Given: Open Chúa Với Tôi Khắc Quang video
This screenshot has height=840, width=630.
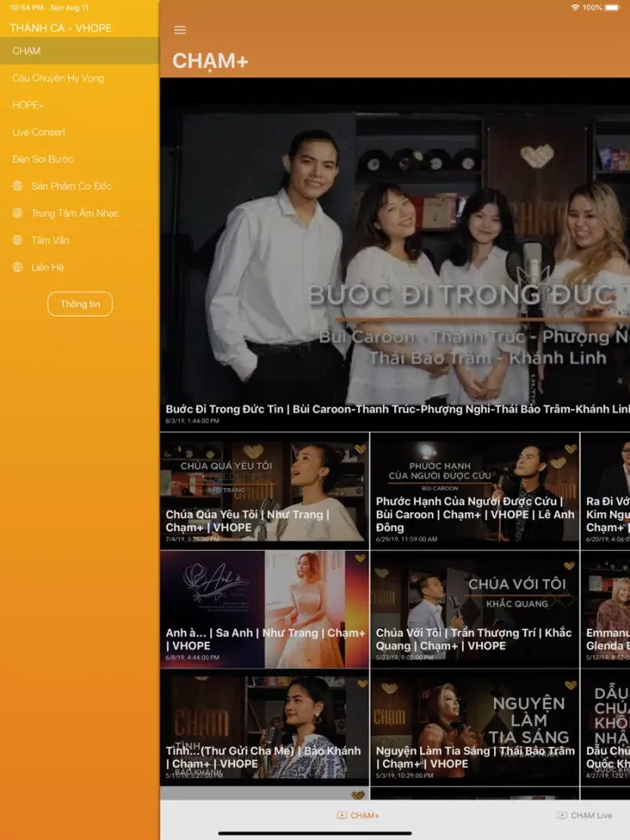Looking at the screenshot, I should click(x=475, y=609).
